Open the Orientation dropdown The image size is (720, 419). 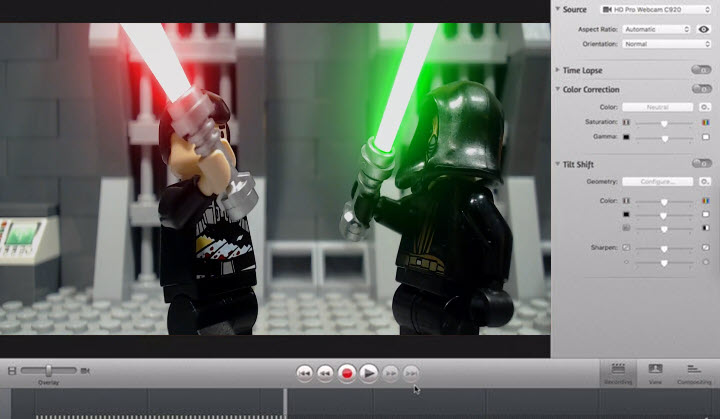(667, 44)
